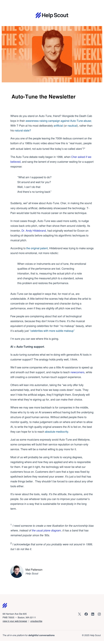Viewport: 104px width, 644px height.
Task: Click the Help Scout footer logo mark
Action: point(5,605)
